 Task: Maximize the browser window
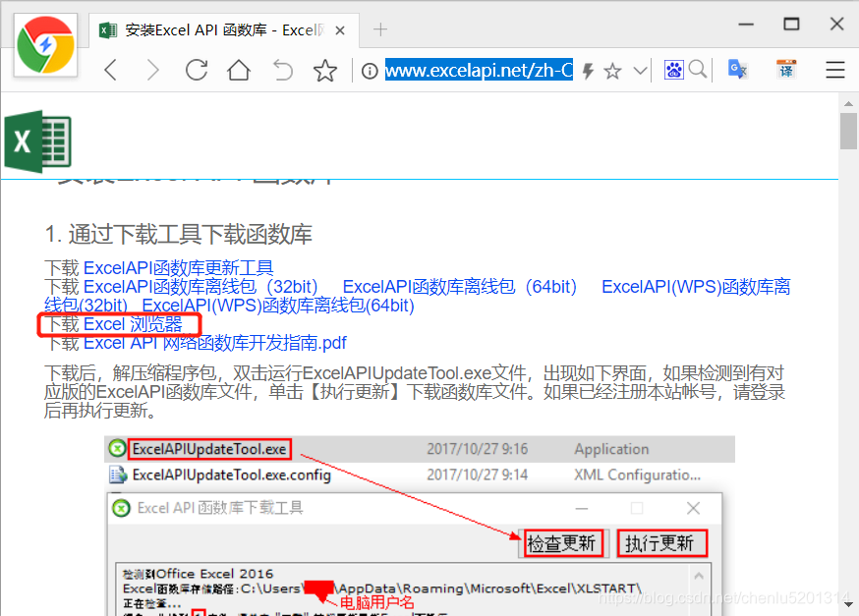[x=791, y=25]
